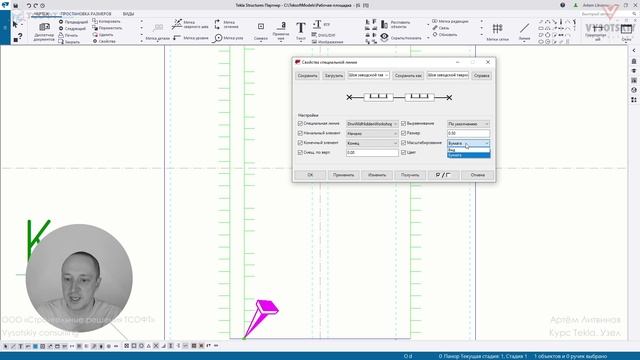Select the Line (Линия) drawing tool
Viewport: 640px width, 360px height.
tap(524, 28)
